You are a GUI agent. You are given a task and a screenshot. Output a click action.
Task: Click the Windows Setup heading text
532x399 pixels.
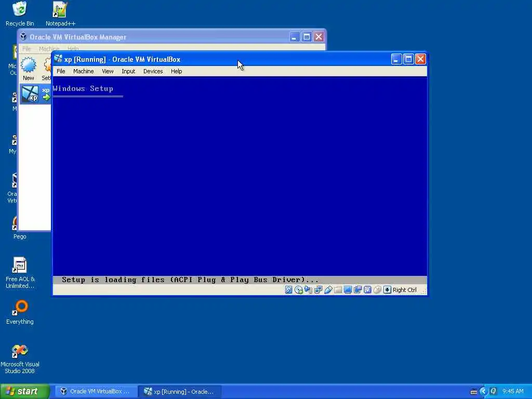[83, 88]
